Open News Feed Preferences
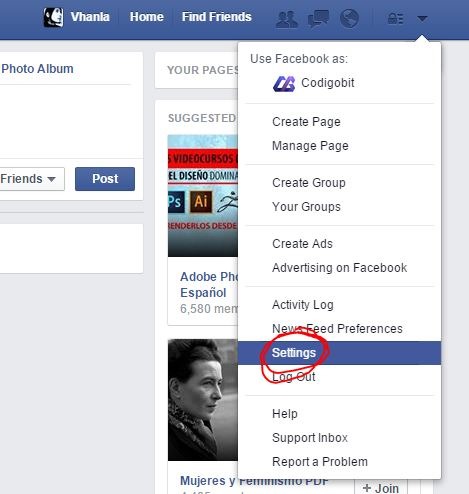This screenshot has height=494, width=469. [337, 329]
